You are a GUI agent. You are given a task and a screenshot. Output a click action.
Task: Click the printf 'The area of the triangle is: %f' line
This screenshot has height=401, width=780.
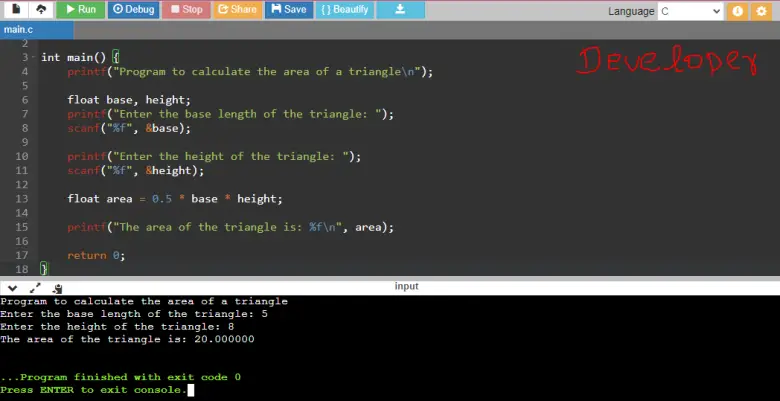(x=230, y=227)
